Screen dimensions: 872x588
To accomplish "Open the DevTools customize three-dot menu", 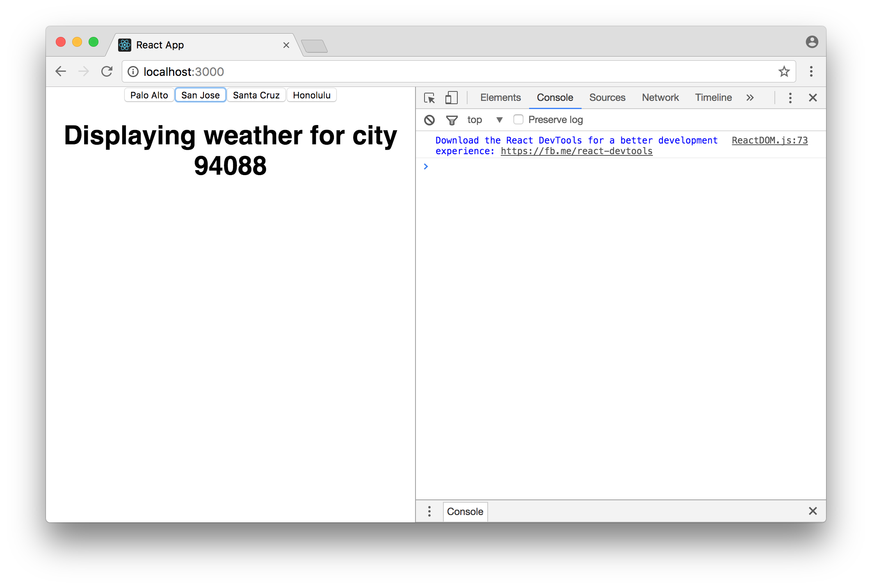I will coord(790,98).
